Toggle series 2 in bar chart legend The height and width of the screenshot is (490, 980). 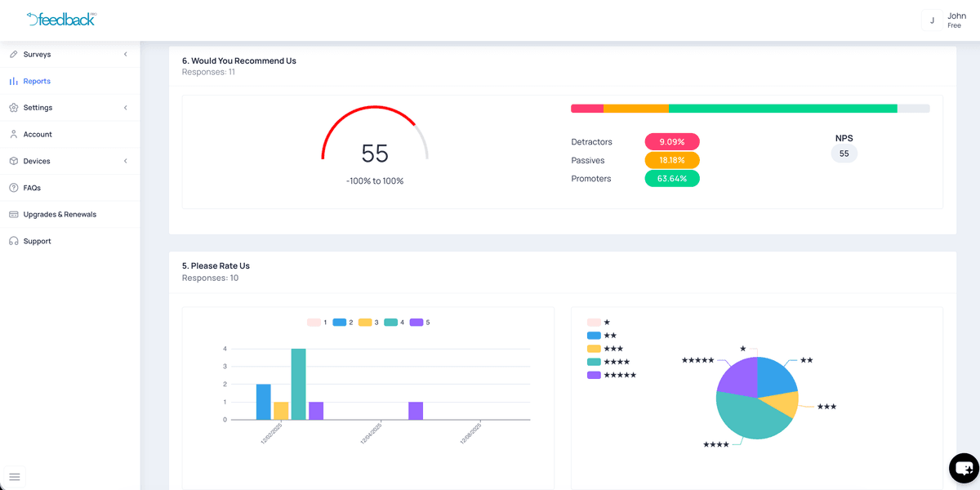341,323
